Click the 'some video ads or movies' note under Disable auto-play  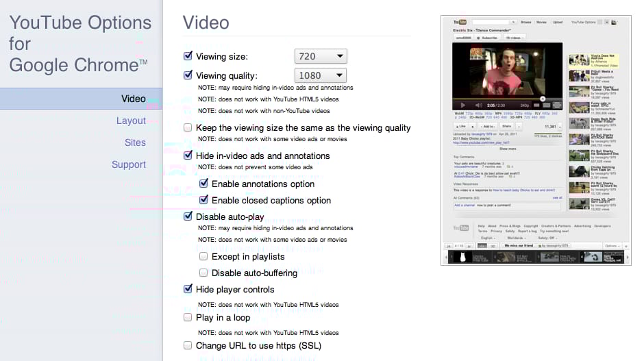pyautogui.click(x=272, y=240)
